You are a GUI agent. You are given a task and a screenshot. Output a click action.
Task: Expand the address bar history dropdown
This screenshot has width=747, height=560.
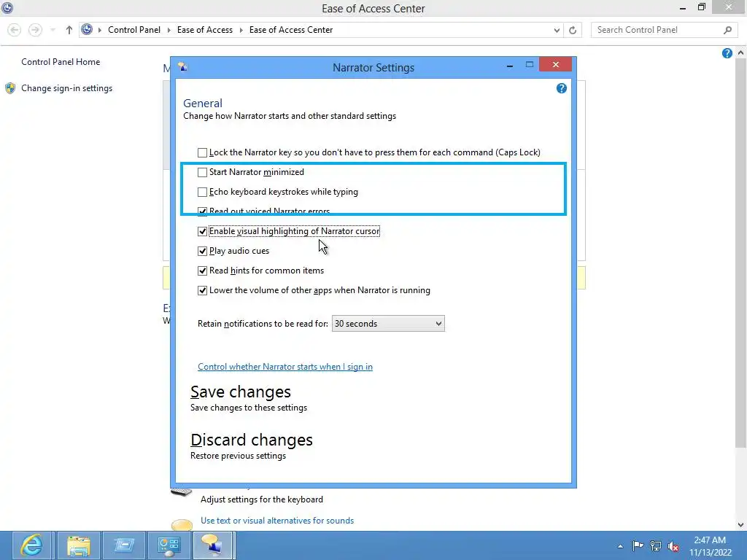point(557,30)
